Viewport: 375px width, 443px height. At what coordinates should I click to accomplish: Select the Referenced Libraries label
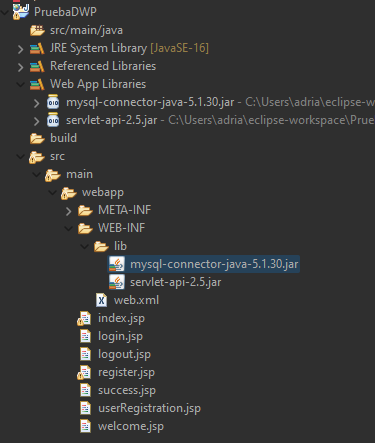103,66
